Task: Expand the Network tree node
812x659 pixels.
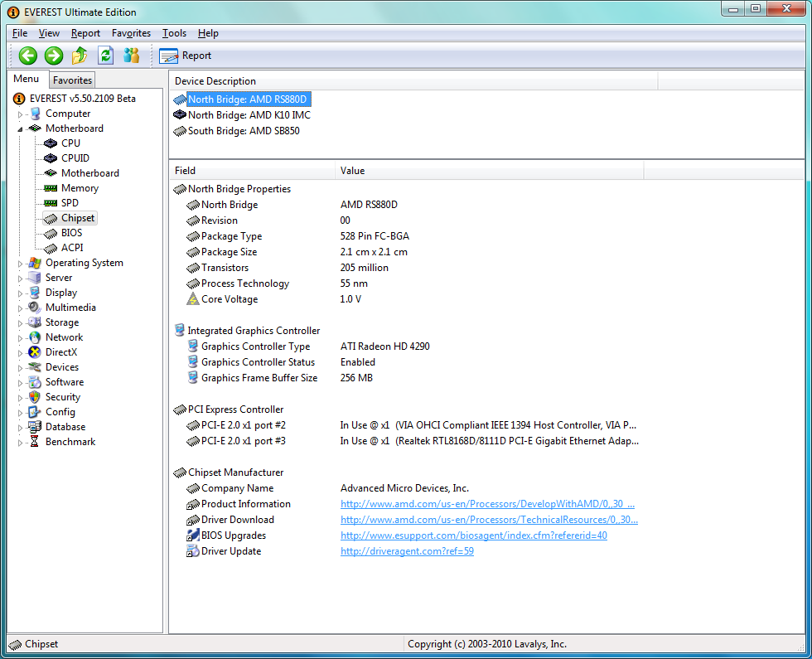Action: [x=20, y=338]
